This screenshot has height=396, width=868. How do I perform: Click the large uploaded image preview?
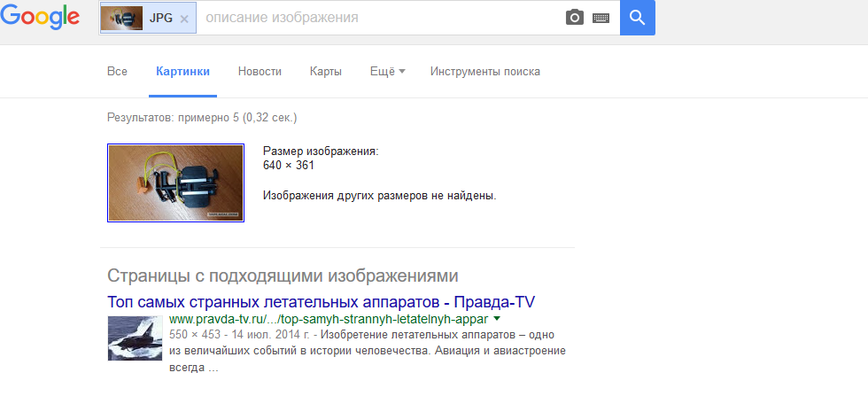(175, 182)
